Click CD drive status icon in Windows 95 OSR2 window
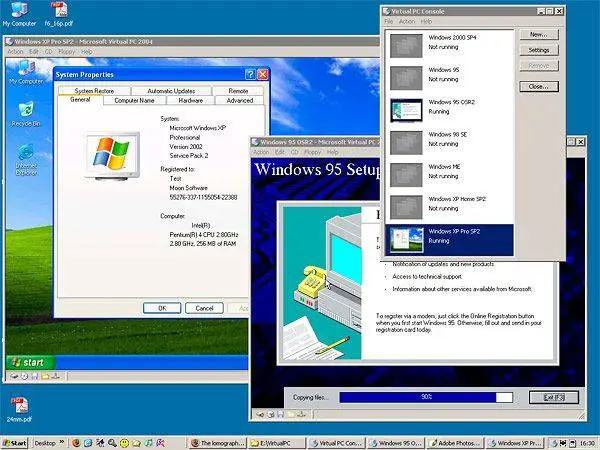 tap(271, 414)
